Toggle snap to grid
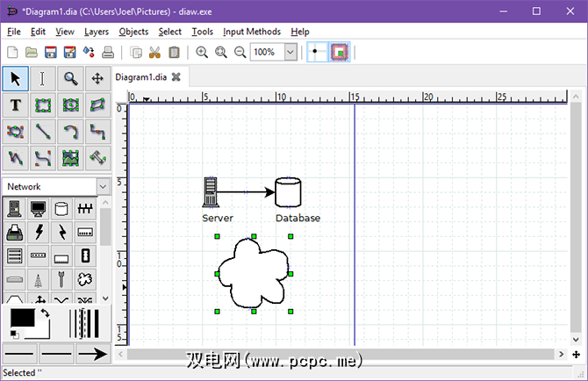 [316, 53]
